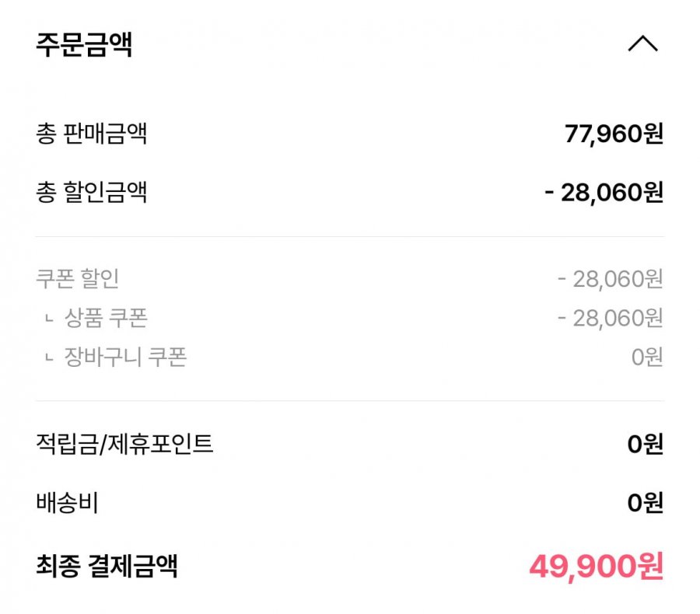
Task: Tap the 최종 결제금액 label
Action: tap(107, 566)
